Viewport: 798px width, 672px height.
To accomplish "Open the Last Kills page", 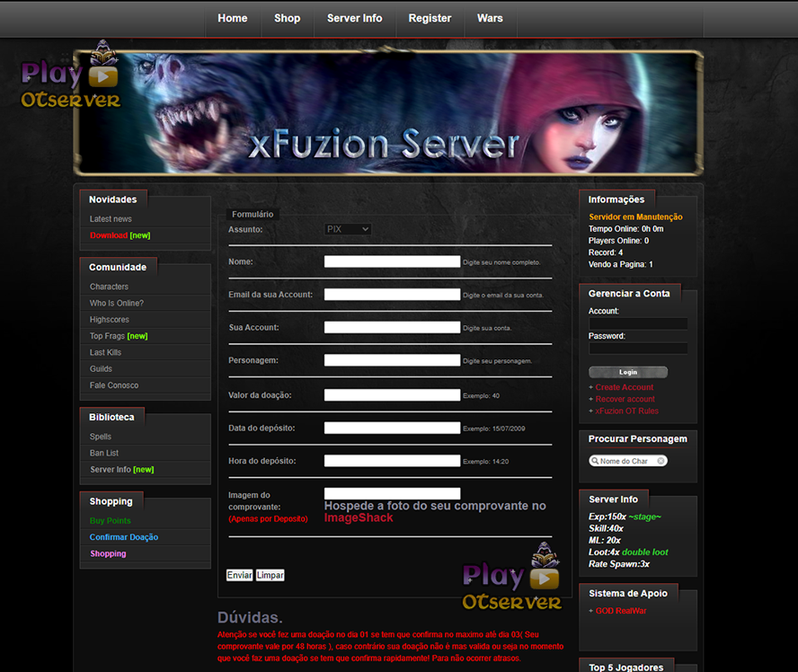I will pyautogui.click(x=105, y=352).
